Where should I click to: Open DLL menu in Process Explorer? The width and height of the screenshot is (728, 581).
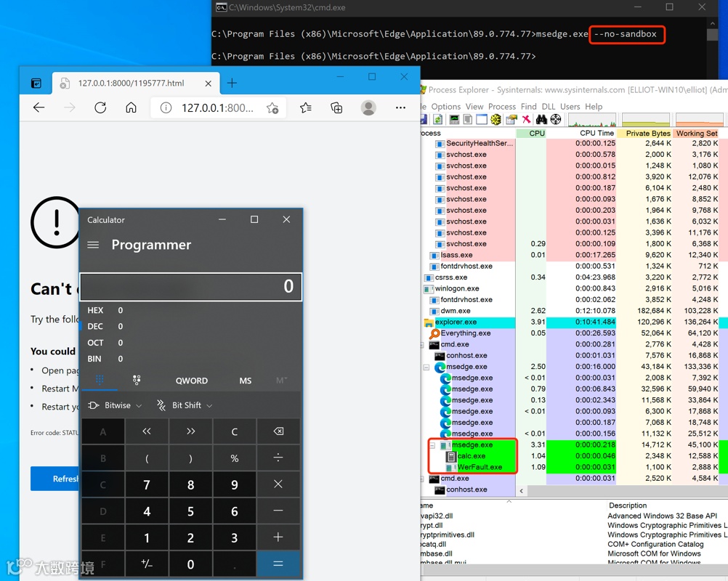click(x=549, y=106)
